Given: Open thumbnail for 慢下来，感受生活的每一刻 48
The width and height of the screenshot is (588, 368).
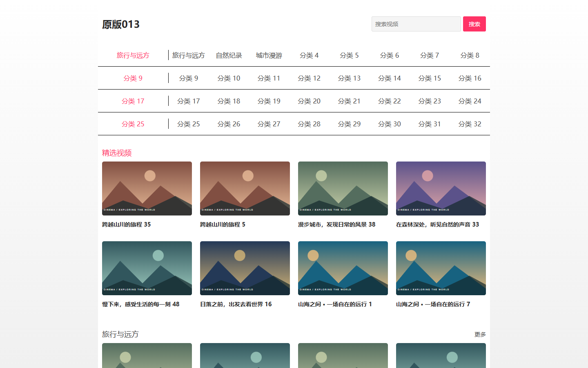Looking at the screenshot, I should (x=147, y=268).
